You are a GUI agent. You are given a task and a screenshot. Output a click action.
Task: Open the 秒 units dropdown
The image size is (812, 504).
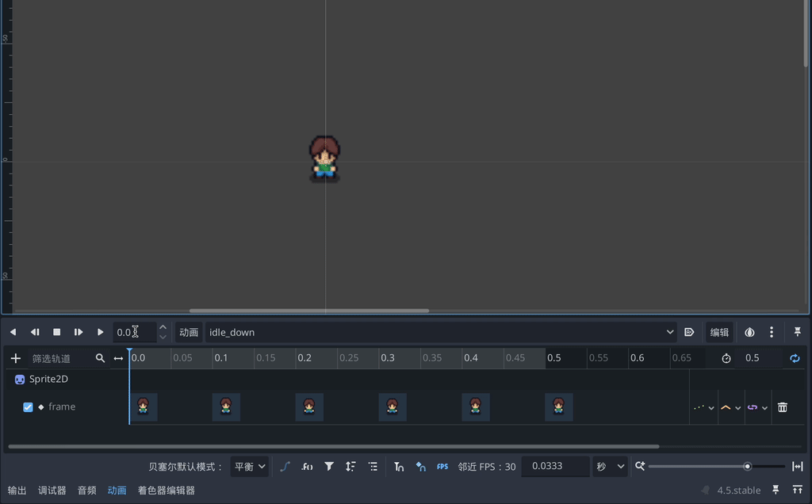[611, 467]
